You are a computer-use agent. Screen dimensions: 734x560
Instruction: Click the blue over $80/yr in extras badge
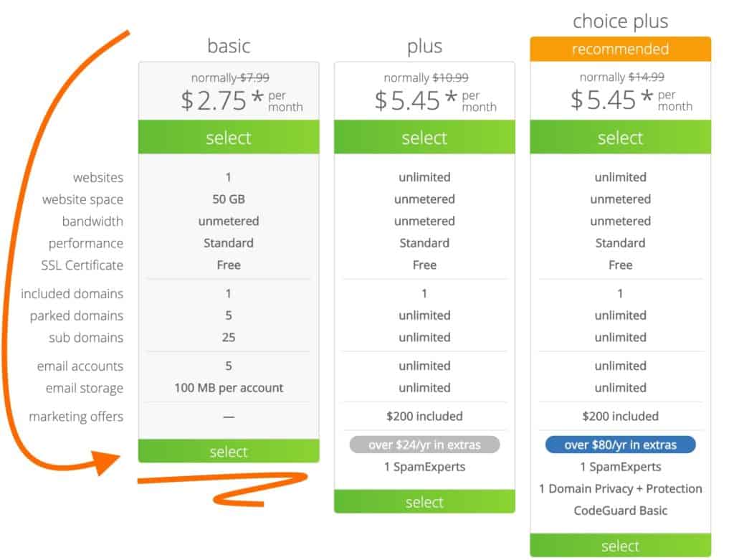pos(620,445)
